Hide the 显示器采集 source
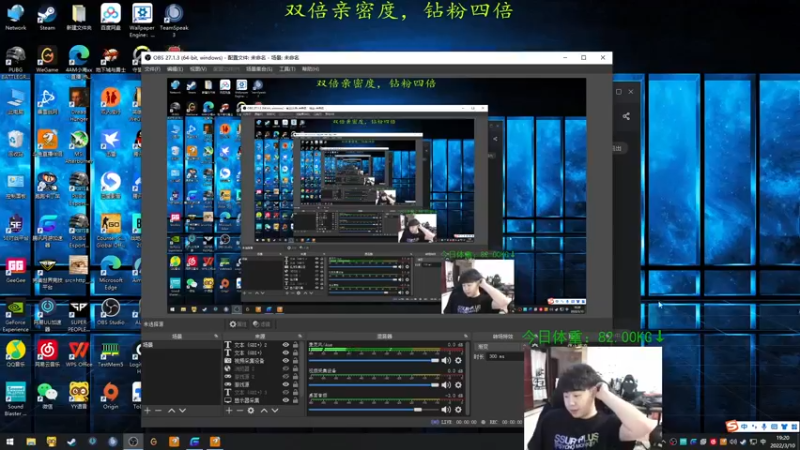The image size is (800, 450). click(x=286, y=401)
